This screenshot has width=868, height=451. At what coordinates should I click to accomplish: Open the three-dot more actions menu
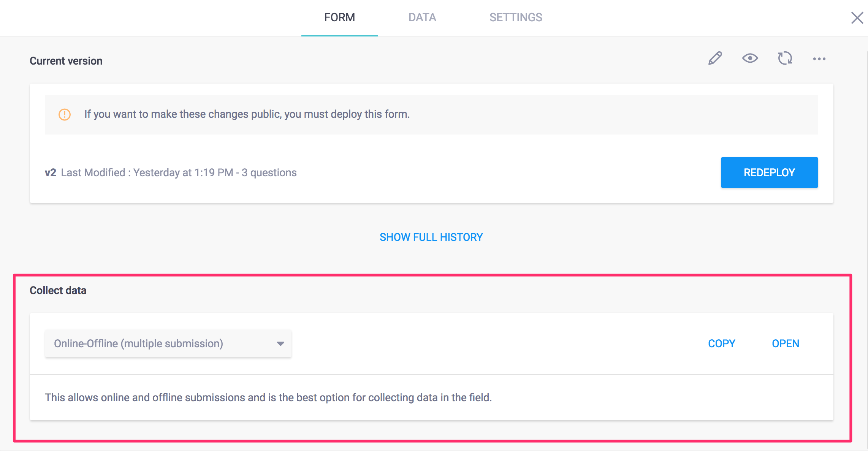coord(819,59)
